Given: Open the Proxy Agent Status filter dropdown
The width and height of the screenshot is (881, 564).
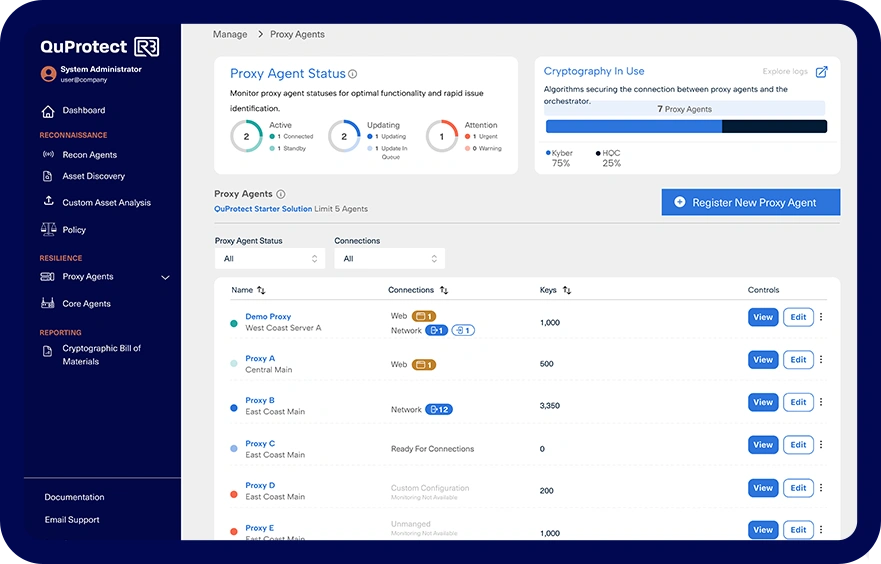Looking at the screenshot, I should [x=270, y=258].
